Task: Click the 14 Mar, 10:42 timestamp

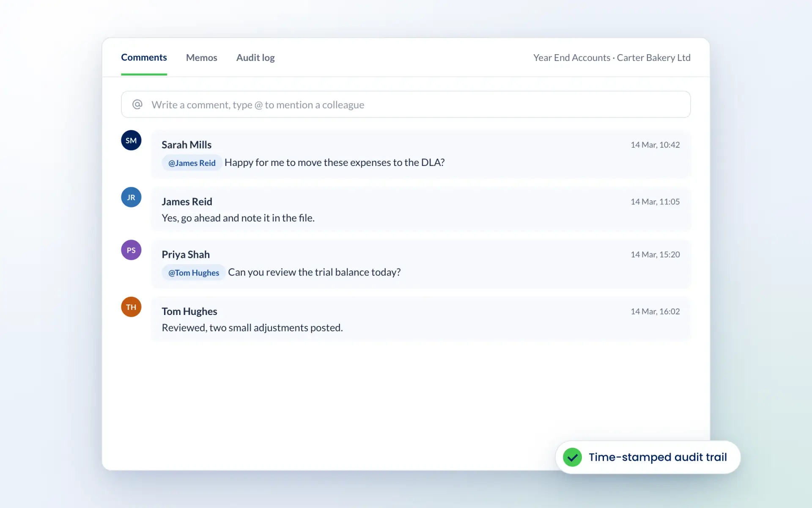Action: 655,145
